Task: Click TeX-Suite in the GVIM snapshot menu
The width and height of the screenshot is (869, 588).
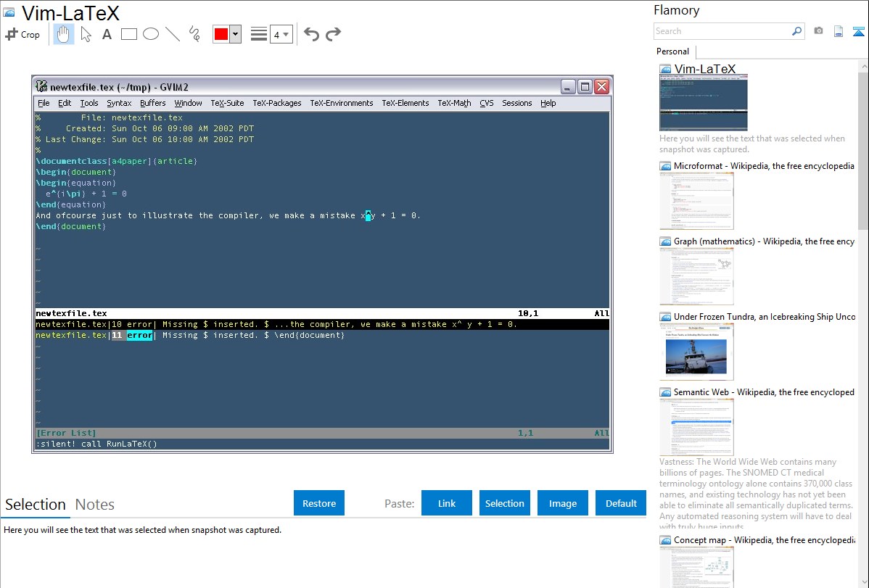Action: 227,103
